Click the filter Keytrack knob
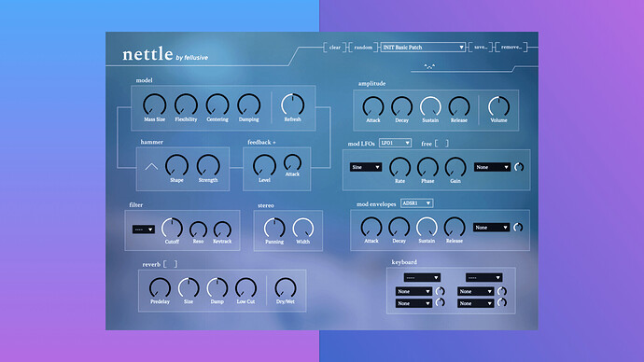This screenshot has height=362, width=644. [222, 230]
